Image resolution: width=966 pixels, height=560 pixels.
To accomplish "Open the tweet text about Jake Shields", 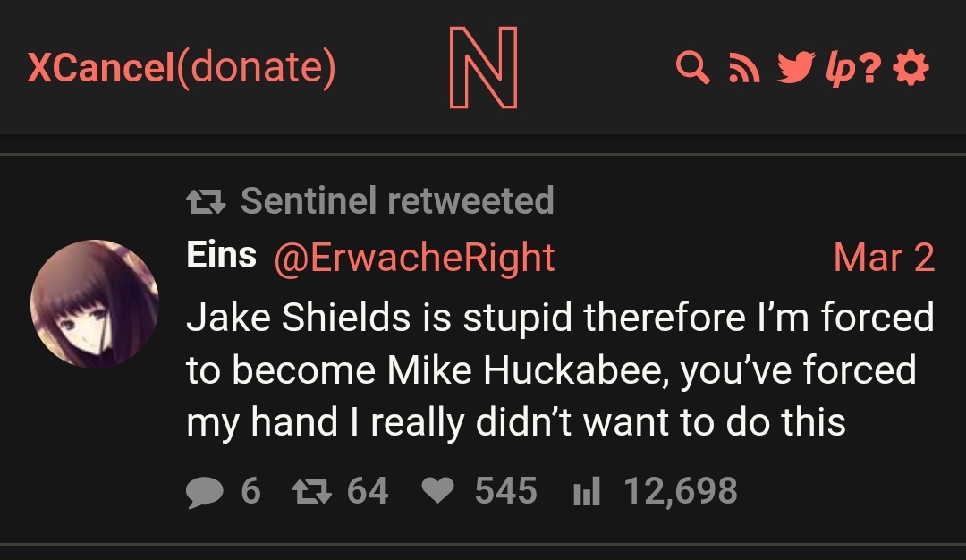I will 559,369.
